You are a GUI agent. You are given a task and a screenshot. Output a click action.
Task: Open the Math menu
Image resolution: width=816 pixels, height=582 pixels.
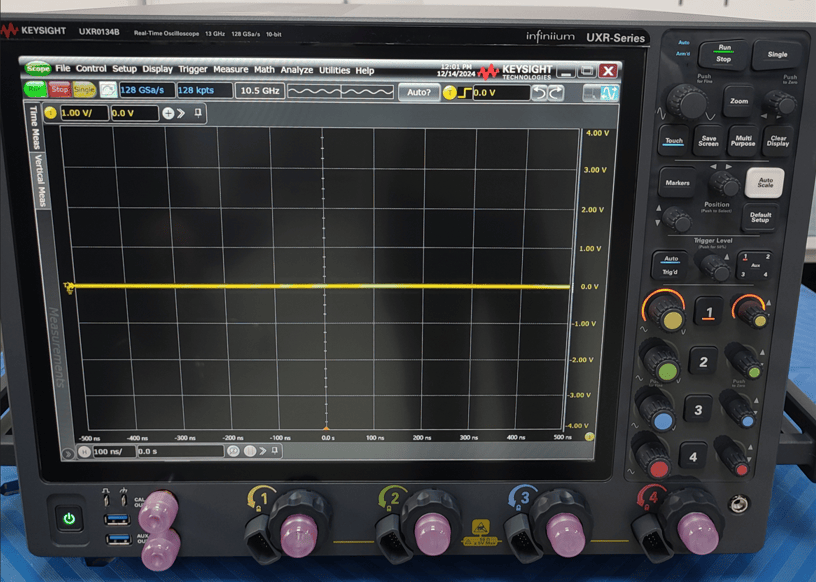[264, 70]
